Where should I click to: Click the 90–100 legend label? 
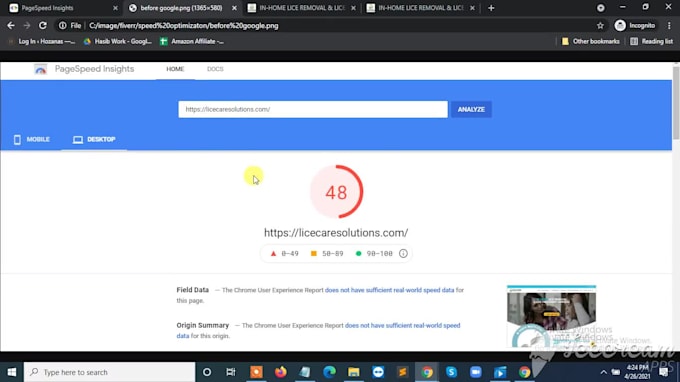point(379,254)
